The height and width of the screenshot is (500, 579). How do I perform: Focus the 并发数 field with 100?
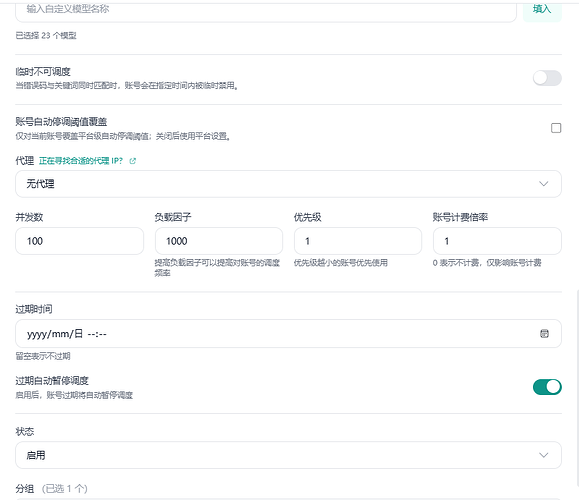pos(79,241)
